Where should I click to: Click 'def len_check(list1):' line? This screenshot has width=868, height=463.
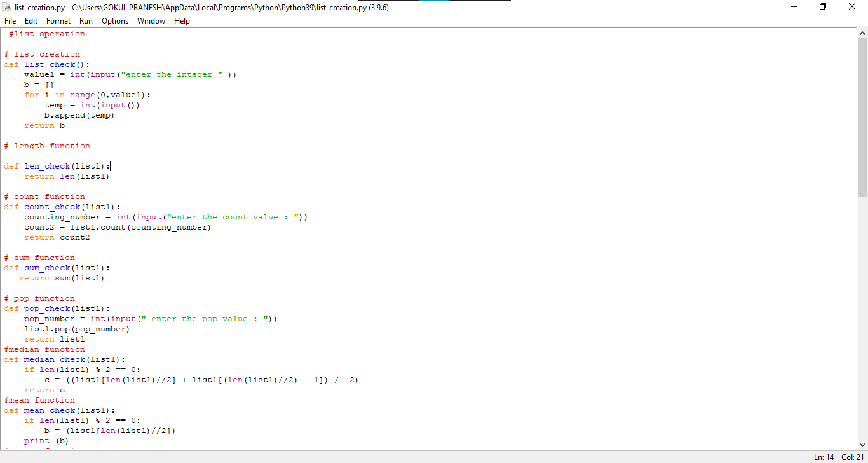coord(57,166)
